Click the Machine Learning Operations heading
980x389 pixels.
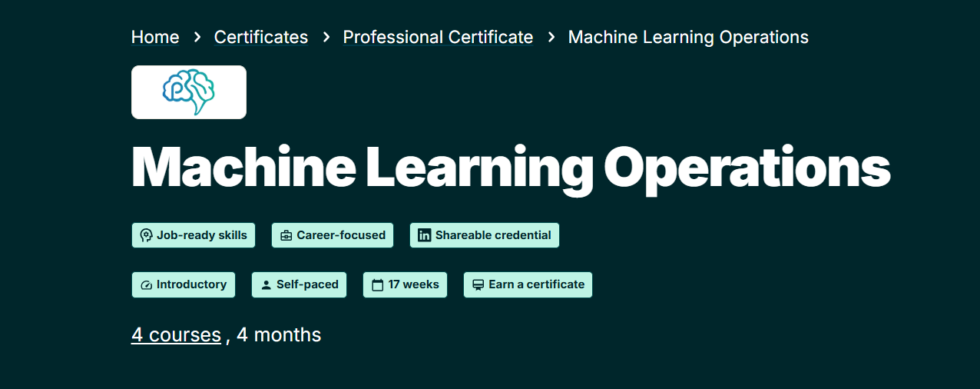511,168
